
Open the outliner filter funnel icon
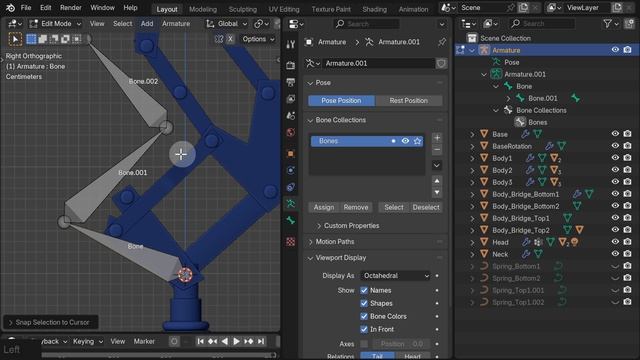click(x=607, y=24)
